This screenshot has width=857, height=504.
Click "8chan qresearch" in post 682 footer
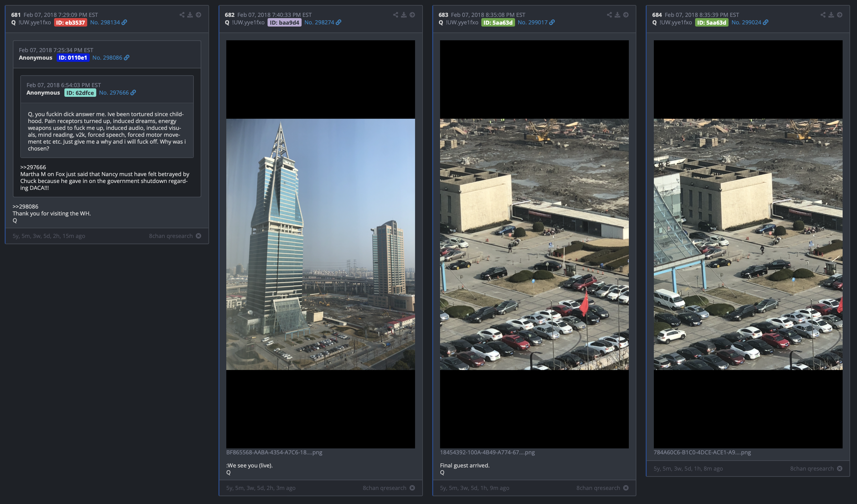click(x=384, y=488)
